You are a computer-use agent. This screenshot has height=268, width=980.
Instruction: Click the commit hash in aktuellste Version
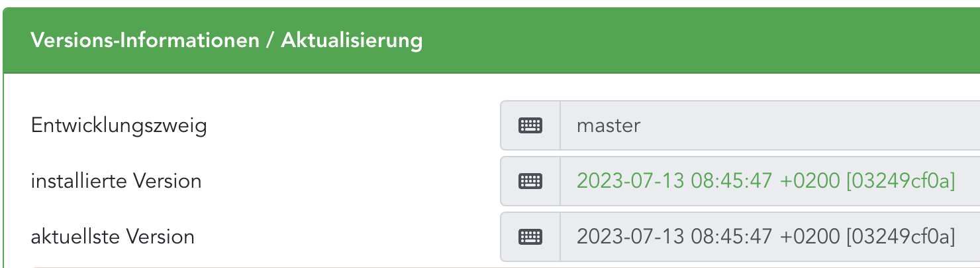(901, 237)
